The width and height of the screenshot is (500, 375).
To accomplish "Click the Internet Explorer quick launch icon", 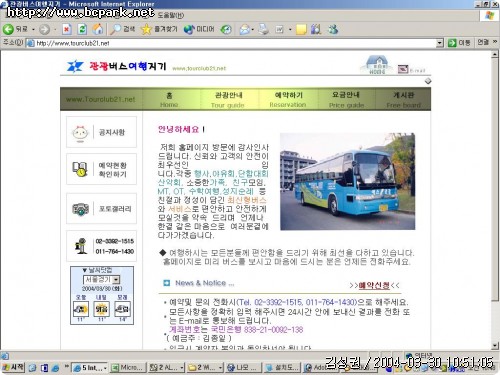I will tap(55, 368).
